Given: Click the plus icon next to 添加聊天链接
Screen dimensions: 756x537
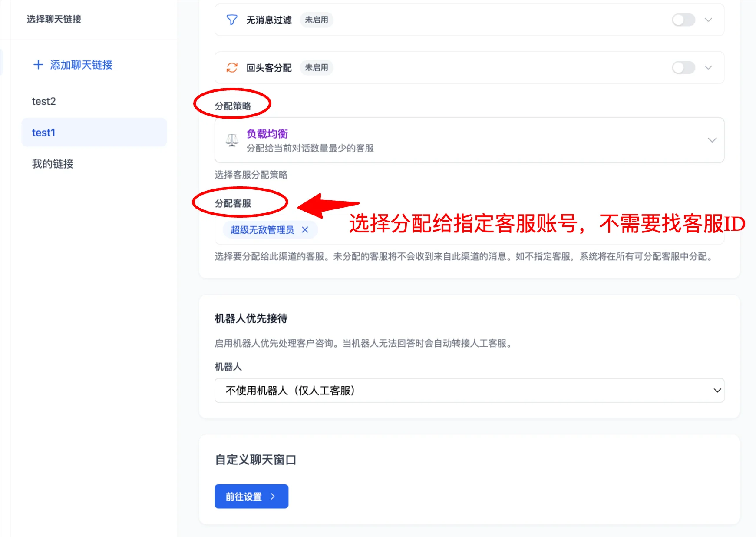Looking at the screenshot, I should pos(39,64).
